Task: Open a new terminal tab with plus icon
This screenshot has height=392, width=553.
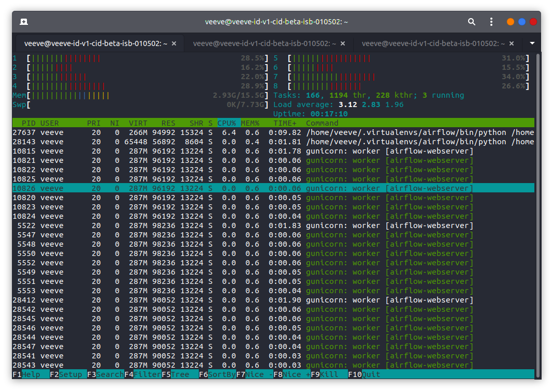Action: pyautogui.click(x=24, y=22)
